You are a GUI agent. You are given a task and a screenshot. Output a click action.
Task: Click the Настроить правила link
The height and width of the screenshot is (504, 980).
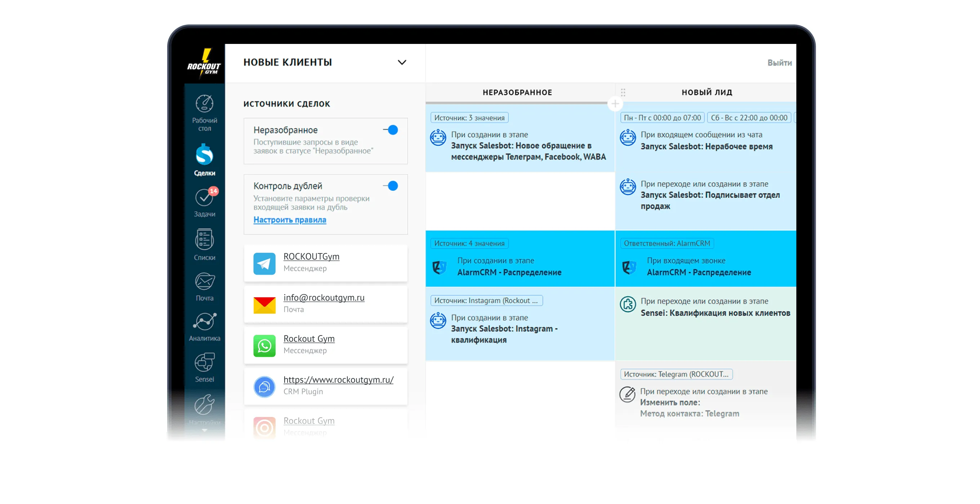pyautogui.click(x=290, y=220)
